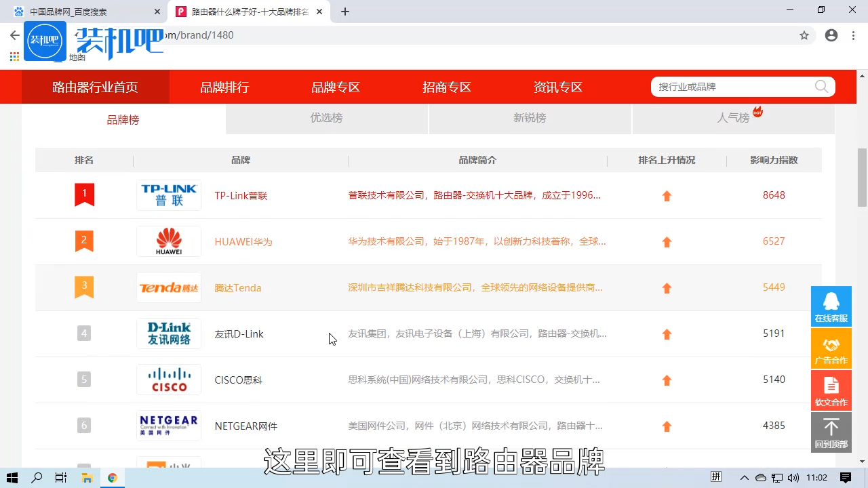Click the 装机吧 site logo
The height and width of the screenshot is (488, 868).
click(45, 41)
